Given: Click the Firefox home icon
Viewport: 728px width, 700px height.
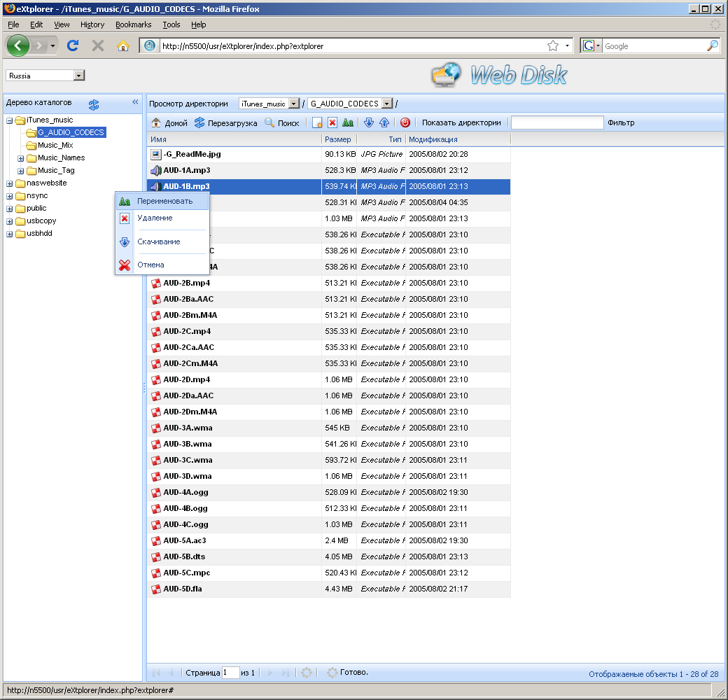Looking at the screenshot, I should point(123,45).
